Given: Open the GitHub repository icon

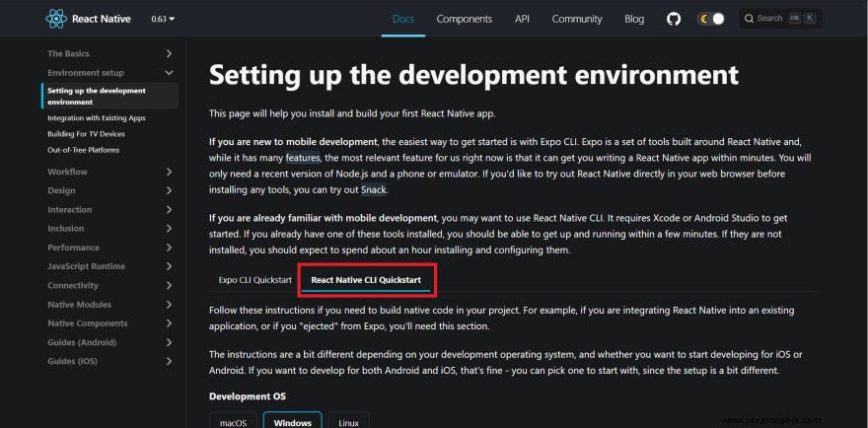Looking at the screenshot, I should pos(673,19).
